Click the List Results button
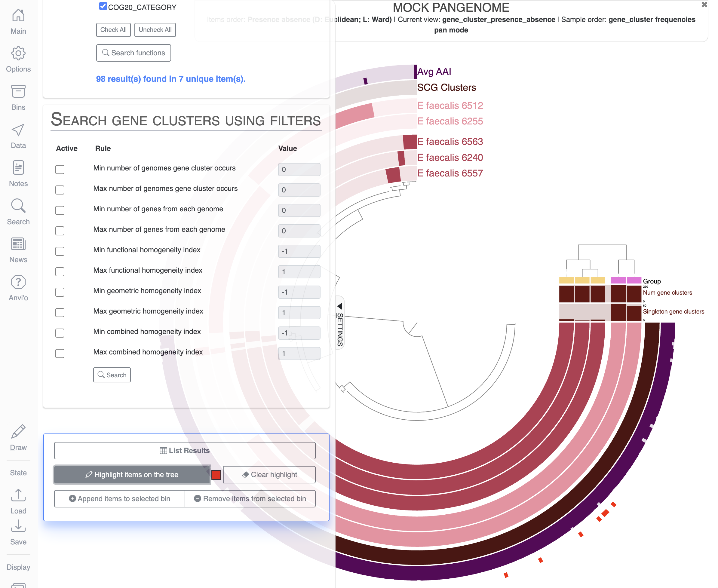The width and height of the screenshot is (718, 588). click(x=185, y=451)
